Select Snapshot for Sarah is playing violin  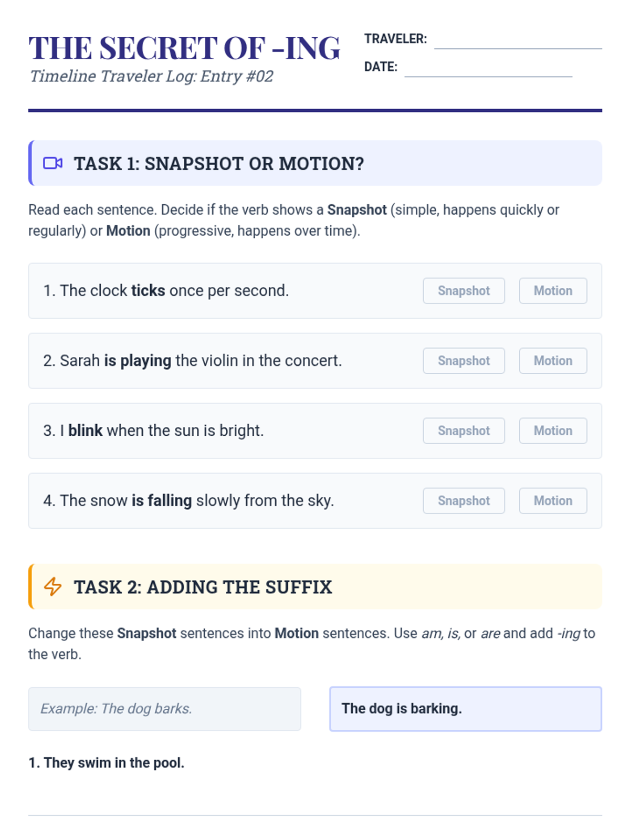coord(464,361)
